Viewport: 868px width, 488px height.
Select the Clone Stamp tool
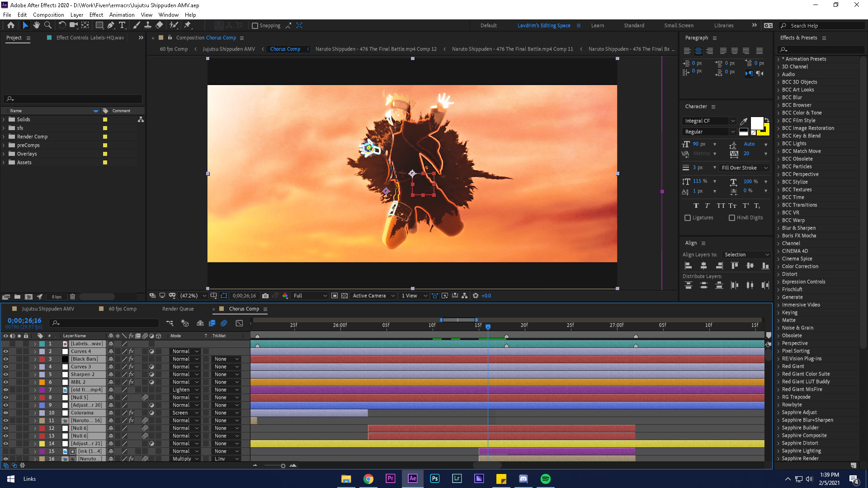pos(148,25)
